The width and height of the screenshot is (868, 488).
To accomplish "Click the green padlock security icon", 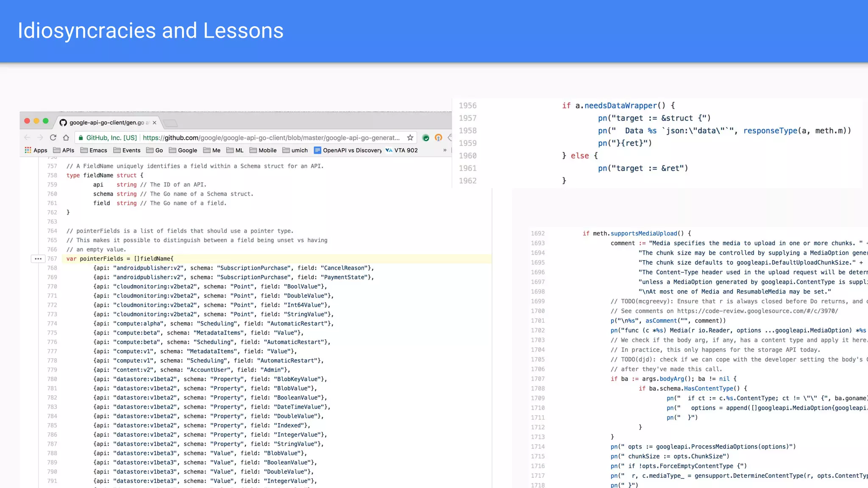I will click(81, 138).
